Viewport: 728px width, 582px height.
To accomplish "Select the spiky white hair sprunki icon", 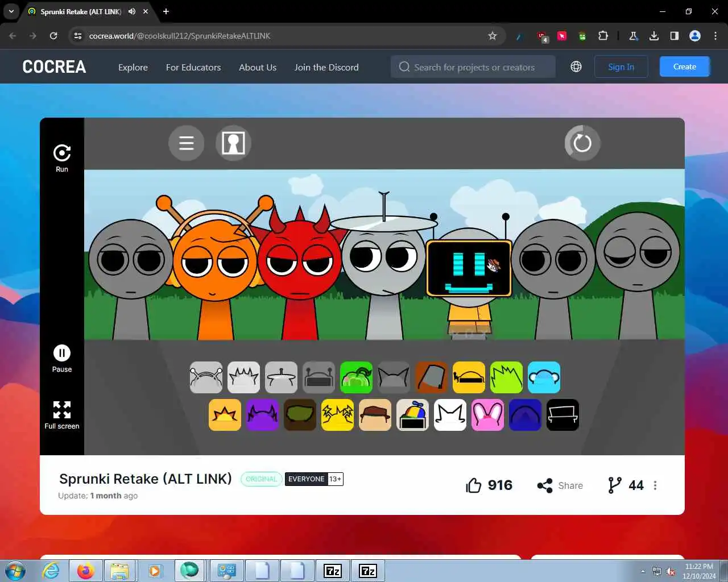I will pos(243,377).
